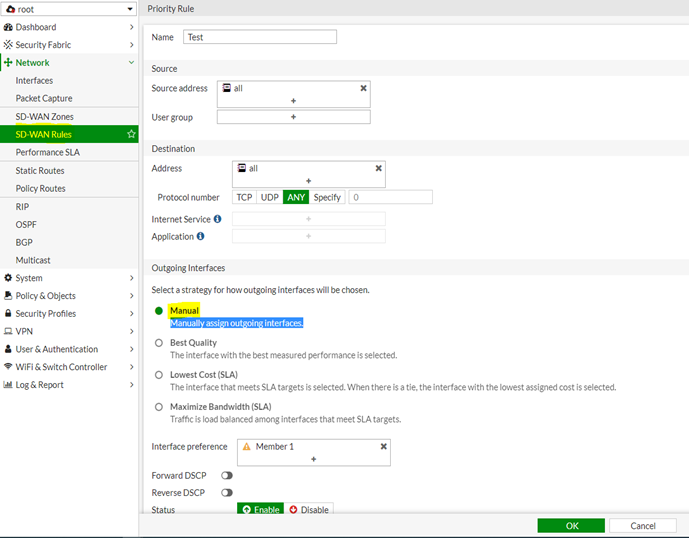
Task: Remove 'all' from Destination address
Action: (378, 168)
